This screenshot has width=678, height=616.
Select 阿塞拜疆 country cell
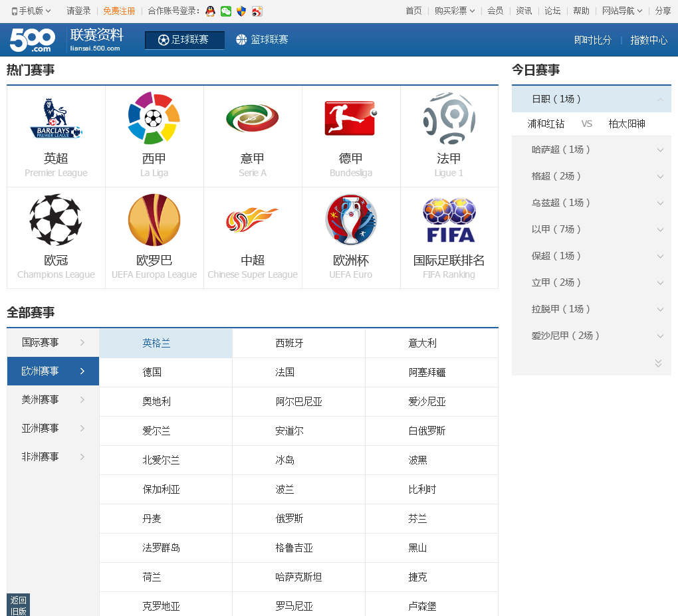431,372
